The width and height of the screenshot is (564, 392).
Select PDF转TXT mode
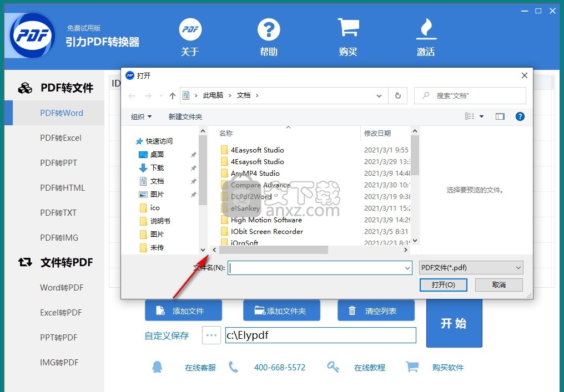pos(58,213)
